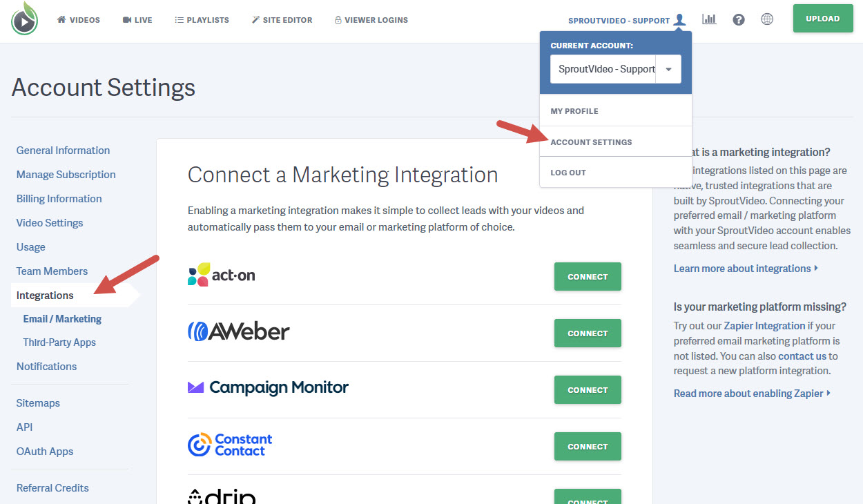Click the act-on integration logo
Screen dimensions: 863x504
tap(221, 273)
